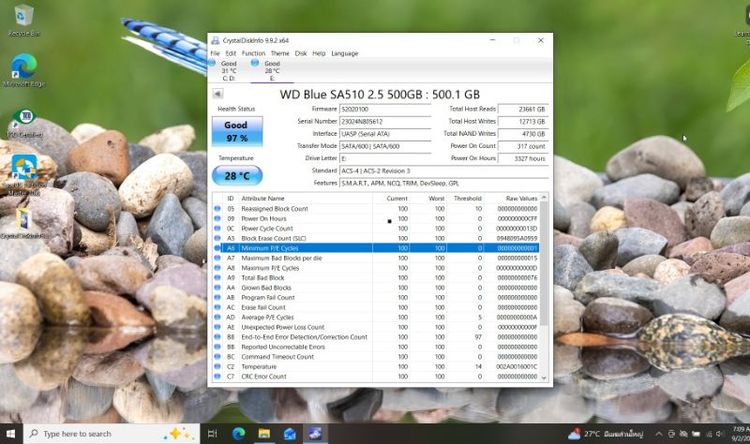The width and height of the screenshot is (750, 444).
Task: Click the Interface UASP (Serial ATA) field
Action: (x=385, y=134)
